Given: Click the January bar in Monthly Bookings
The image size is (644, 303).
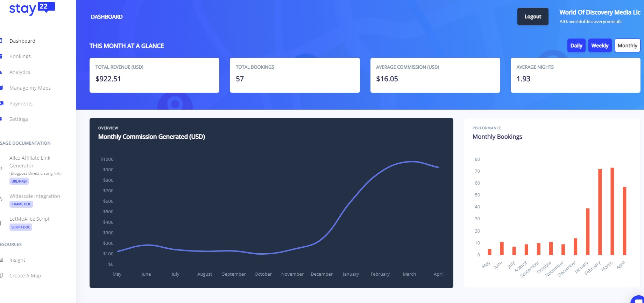Looking at the screenshot, I should [588, 232].
